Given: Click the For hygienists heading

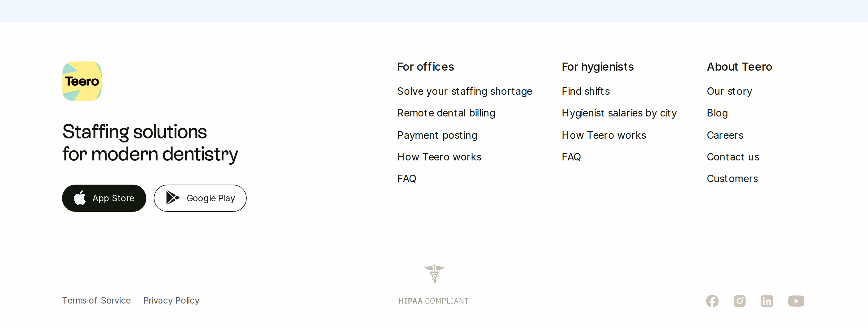Looking at the screenshot, I should coord(597,67).
